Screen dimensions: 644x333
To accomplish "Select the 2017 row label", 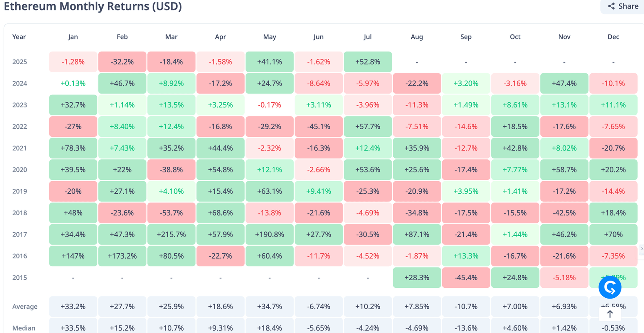I will (x=20, y=234).
